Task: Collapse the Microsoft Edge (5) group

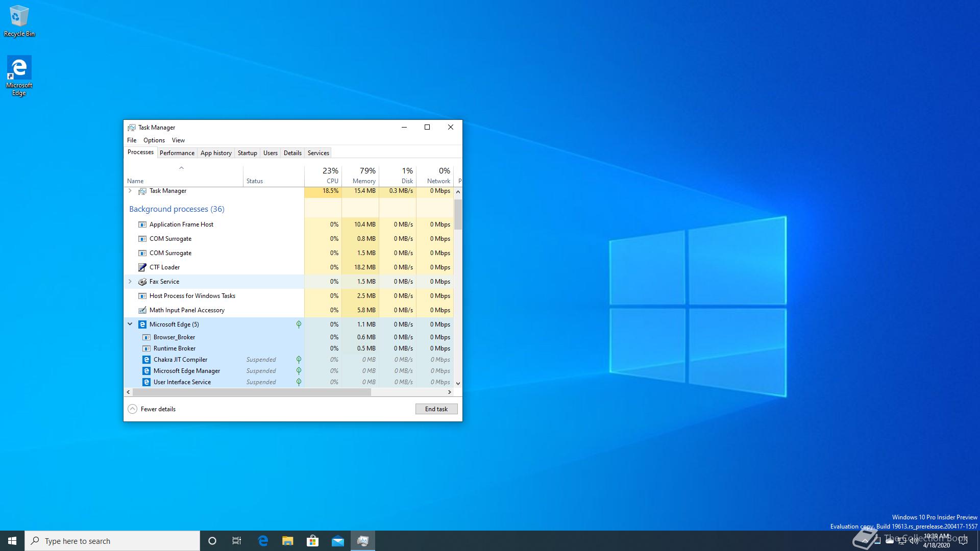Action: [x=130, y=324]
